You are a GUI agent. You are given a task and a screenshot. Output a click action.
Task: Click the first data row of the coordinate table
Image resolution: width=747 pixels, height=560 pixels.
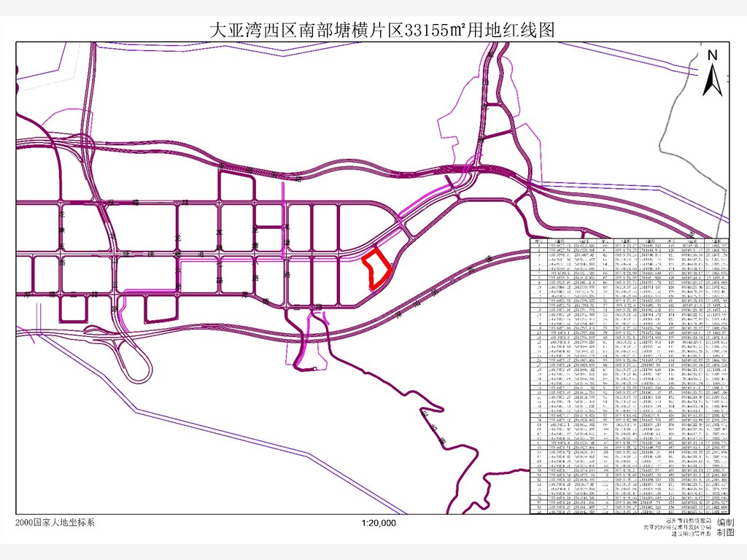point(628,246)
